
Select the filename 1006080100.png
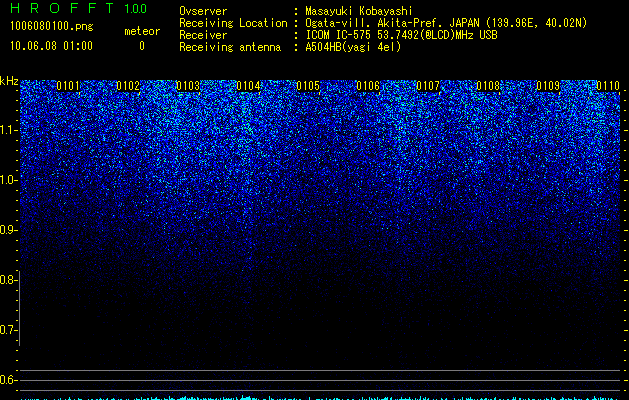tap(52, 26)
